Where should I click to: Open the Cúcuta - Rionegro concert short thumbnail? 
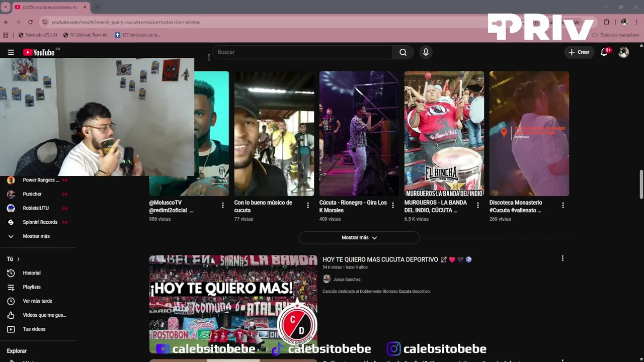359,134
